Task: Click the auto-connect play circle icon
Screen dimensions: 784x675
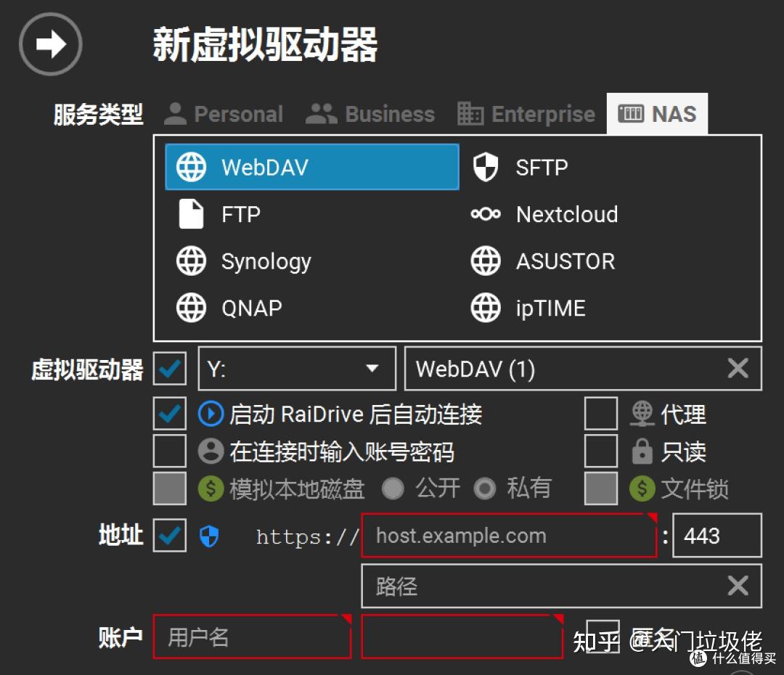Action: click(x=211, y=414)
